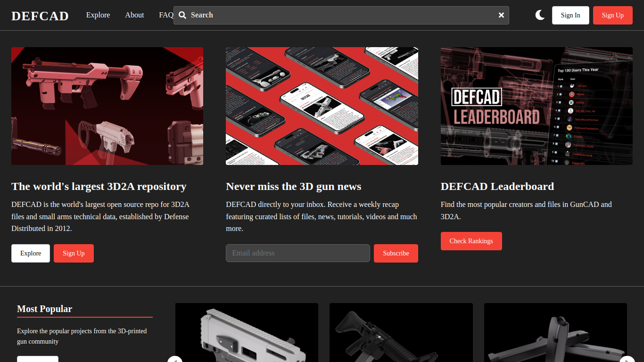Open the FAQ menu item

(x=166, y=15)
